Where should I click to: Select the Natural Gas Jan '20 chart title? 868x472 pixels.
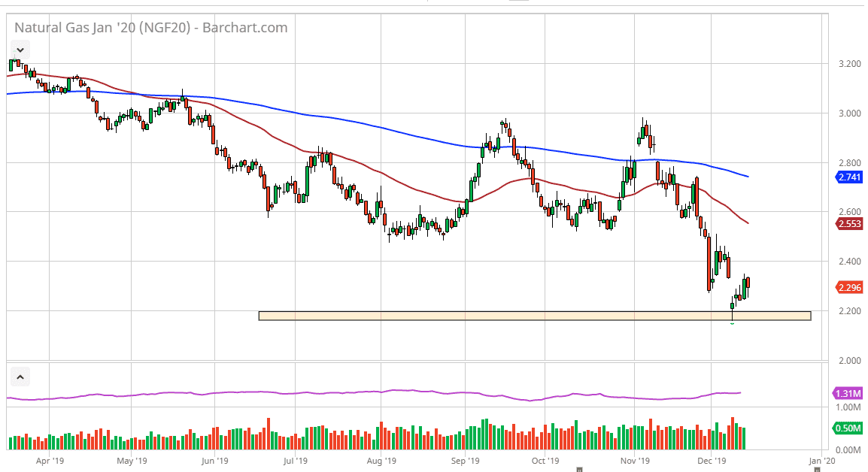150,28
